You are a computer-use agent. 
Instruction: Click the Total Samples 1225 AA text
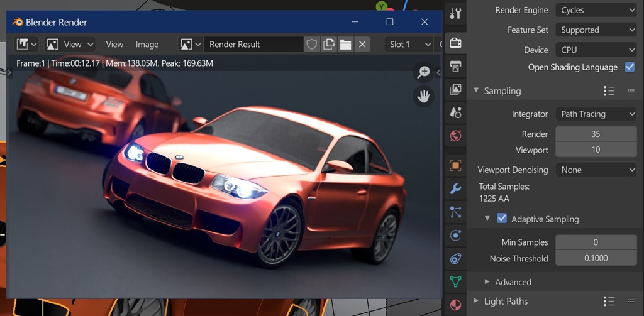click(x=504, y=193)
